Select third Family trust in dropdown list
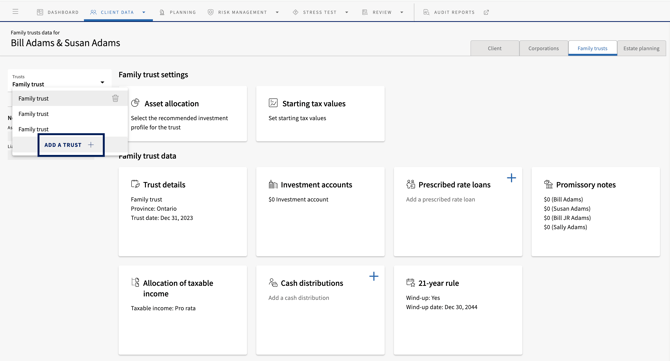Viewport: 670px width, 361px height. (70, 129)
